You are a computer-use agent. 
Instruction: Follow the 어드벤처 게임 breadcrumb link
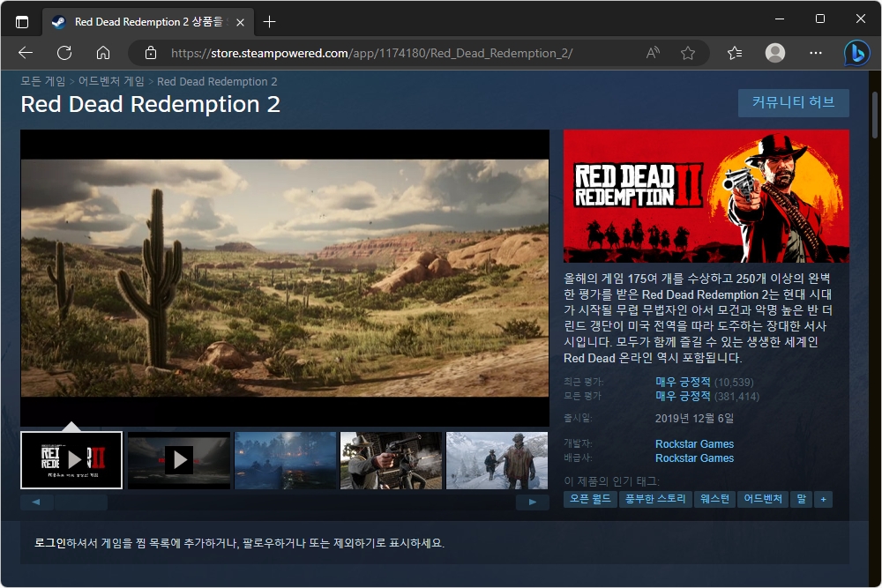(111, 81)
